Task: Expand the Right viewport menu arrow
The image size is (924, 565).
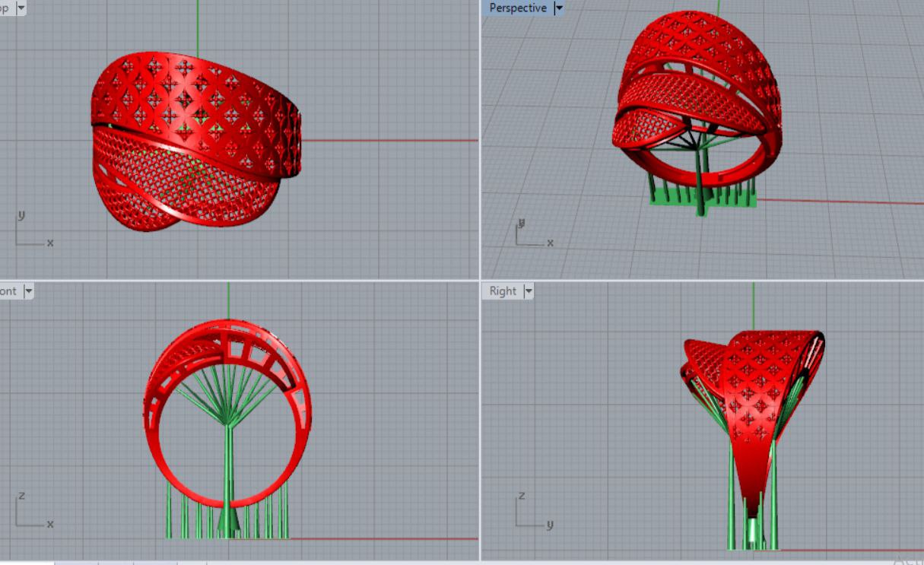Action: click(x=528, y=290)
